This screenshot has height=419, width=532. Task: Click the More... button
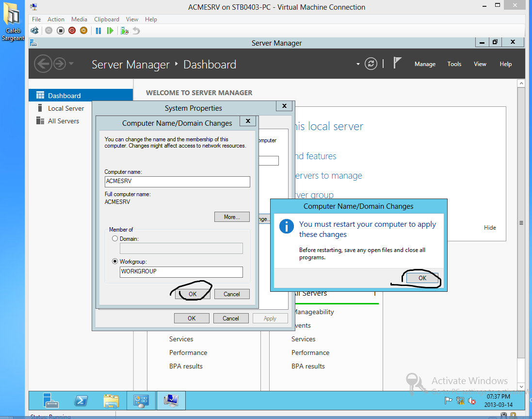(x=232, y=217)
